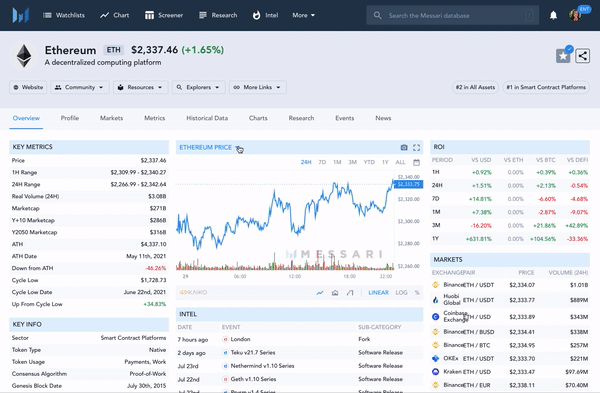Click the watchlist star icon for Ethereum
600x393 pixels.
[x=563, y=56]
